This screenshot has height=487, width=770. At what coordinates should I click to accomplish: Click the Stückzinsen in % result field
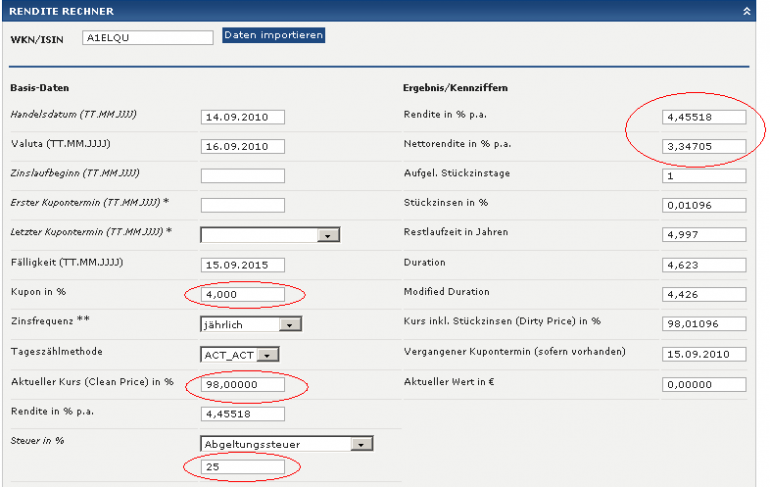pos(704,205)
